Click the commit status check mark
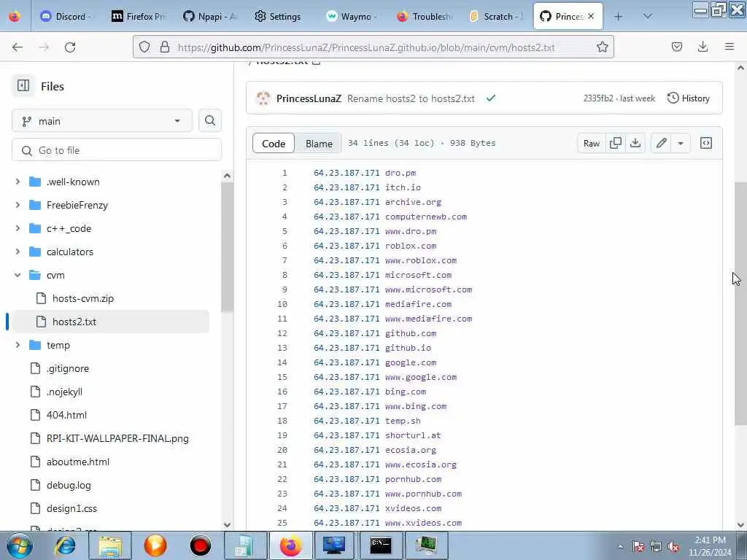 (491, 98)
